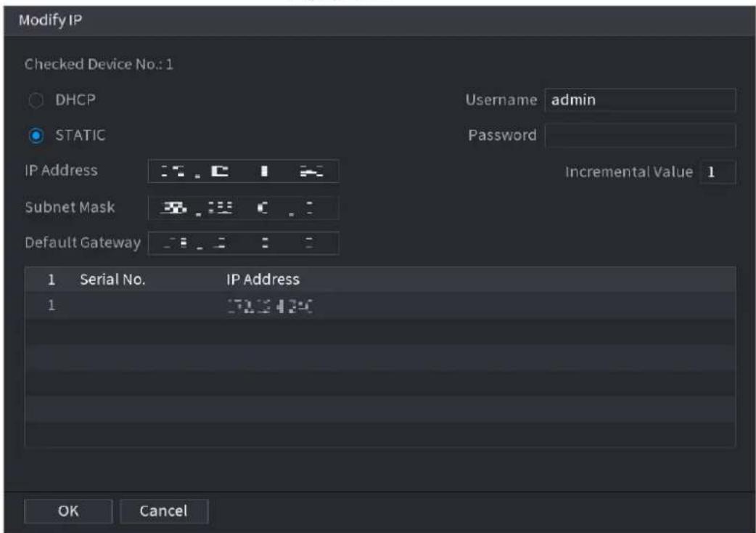Select device row 1 in the table

click(380, 306)
